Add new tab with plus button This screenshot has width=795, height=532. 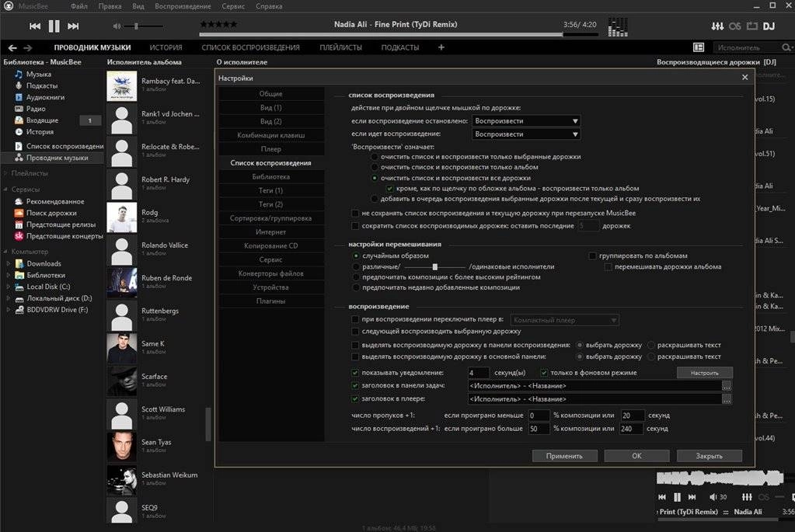click(441, 47)
